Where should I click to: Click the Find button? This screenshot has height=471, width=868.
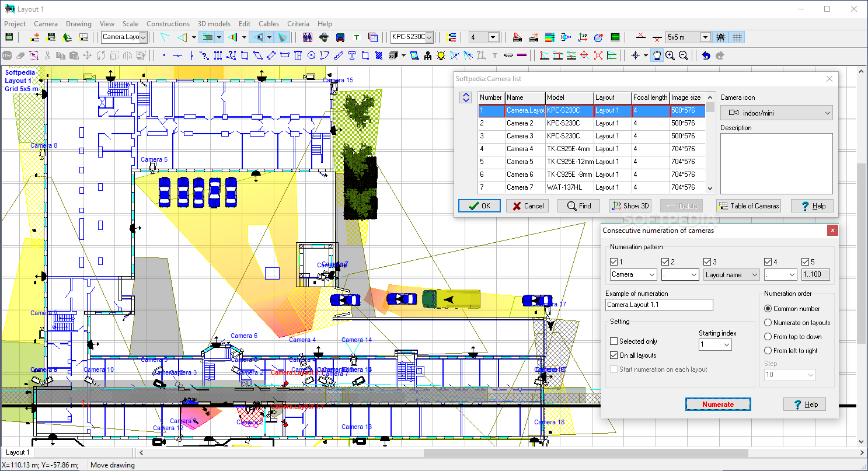click(x=578, y=205)
